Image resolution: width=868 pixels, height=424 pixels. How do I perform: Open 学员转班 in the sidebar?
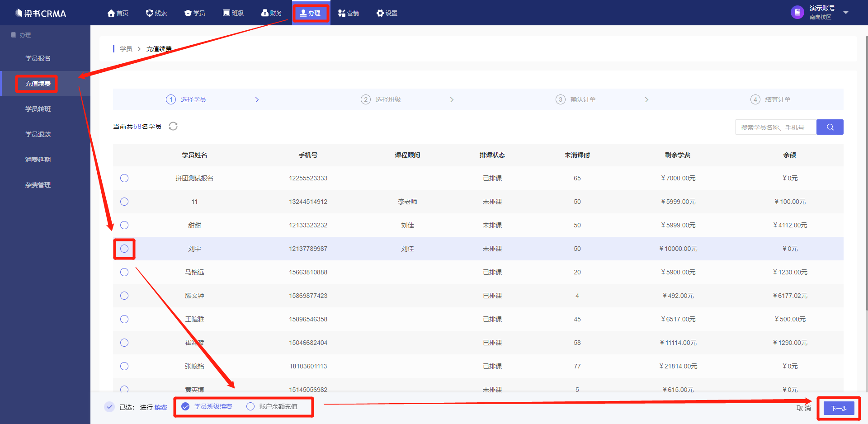[38, 109]
